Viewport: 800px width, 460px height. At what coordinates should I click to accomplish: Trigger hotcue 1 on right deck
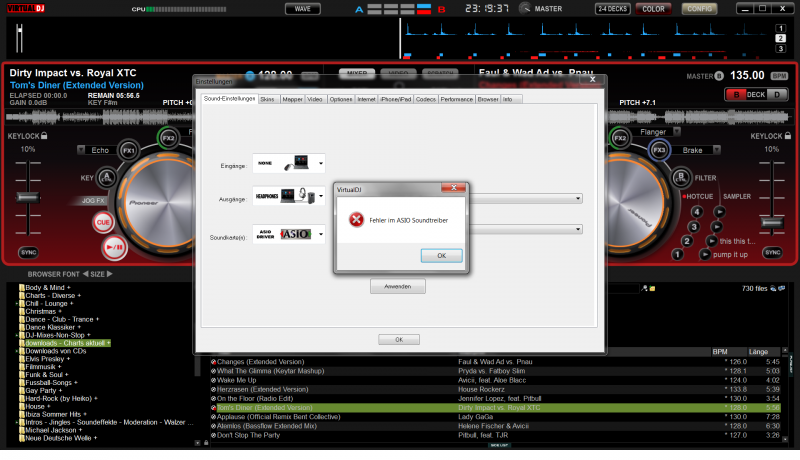pos(677,254)
